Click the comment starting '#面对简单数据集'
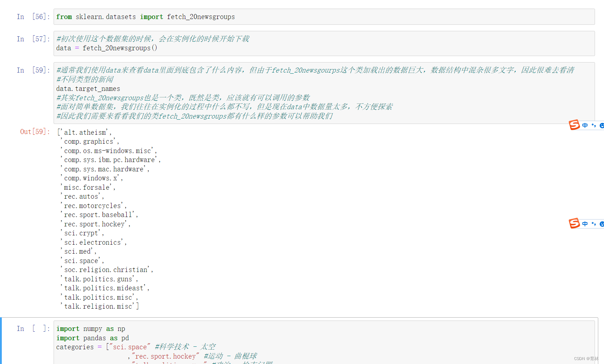This screenshot has width=604, height=364. pyautogui.click(x=224, y=107)
